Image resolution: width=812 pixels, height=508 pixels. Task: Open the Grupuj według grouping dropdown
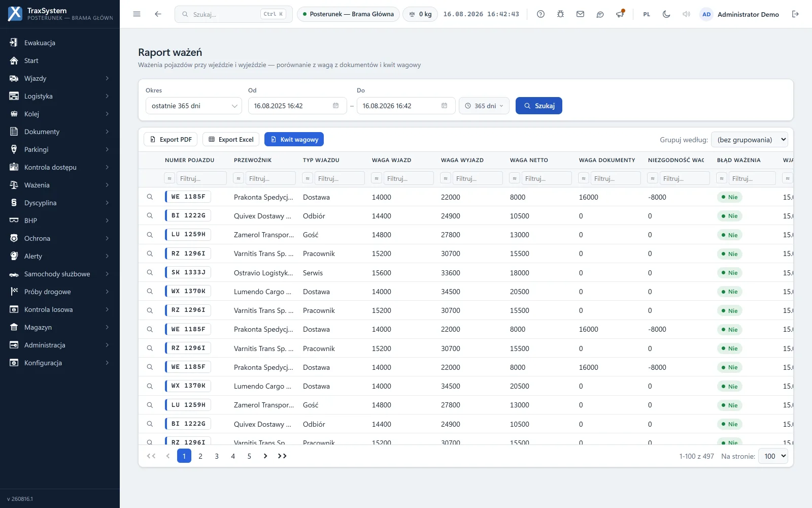tap(750, 140)
